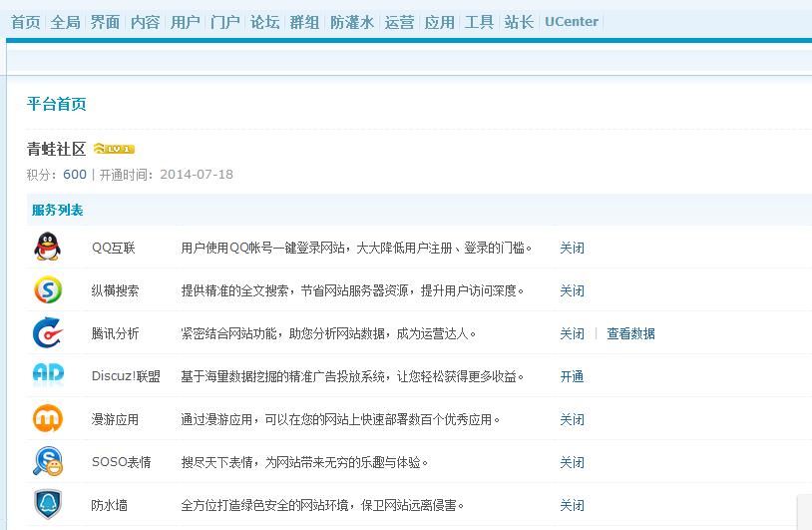Image resolution: width=812 pixels, height=530 pixels.
Task: Click the description starting with 全方位打造绿色安全的网站环境
Action: pyautogui.click(x=322, y=505)
